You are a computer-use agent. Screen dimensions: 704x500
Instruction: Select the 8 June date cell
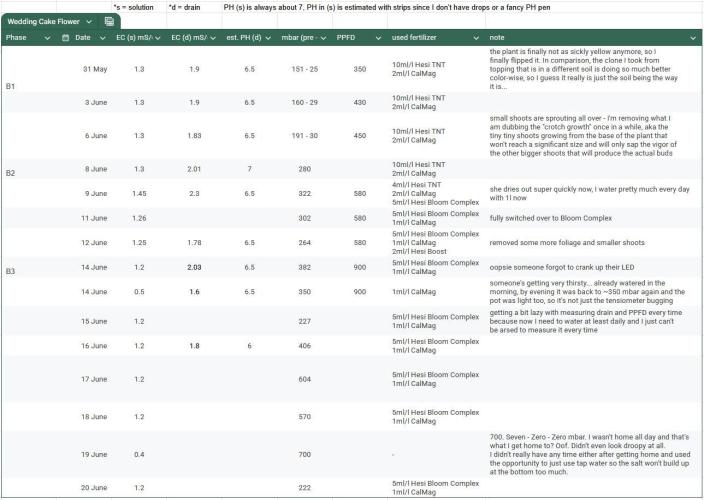click(x=96, y=169)
